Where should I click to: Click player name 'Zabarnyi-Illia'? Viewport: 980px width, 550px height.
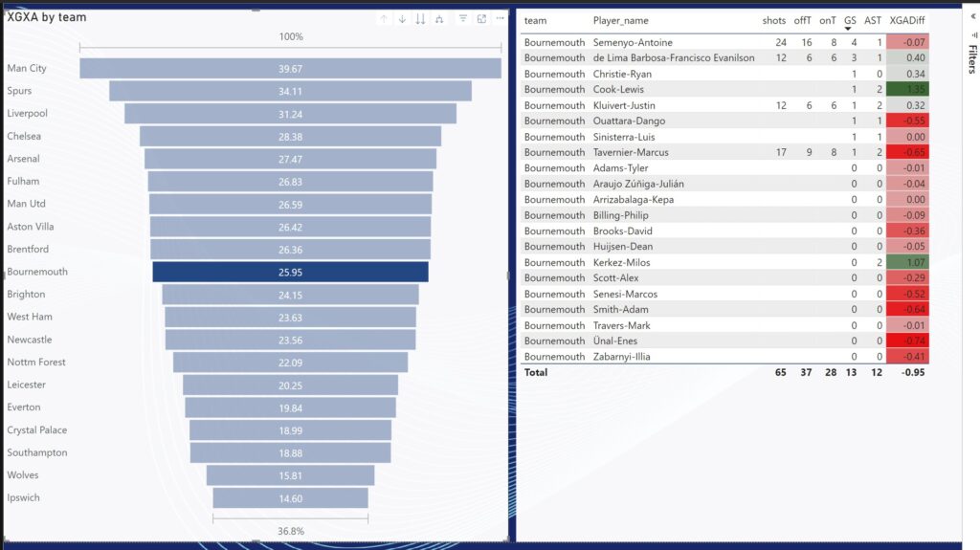(x=621, y=356)
